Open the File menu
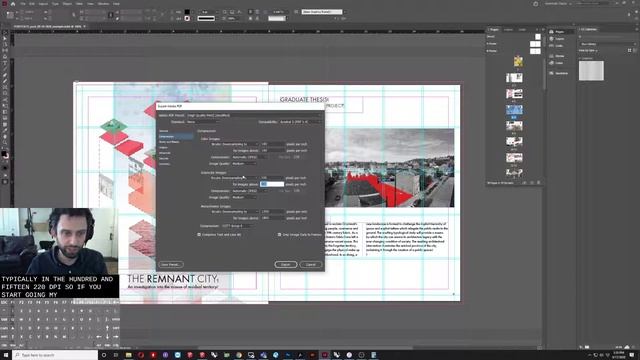The height and width of the screenshot is (360, 640). pyautogui.click(x=23, y=4)
